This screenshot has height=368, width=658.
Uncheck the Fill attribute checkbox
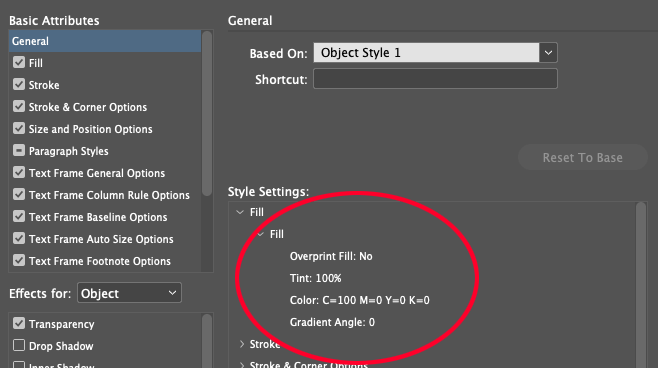19,63
